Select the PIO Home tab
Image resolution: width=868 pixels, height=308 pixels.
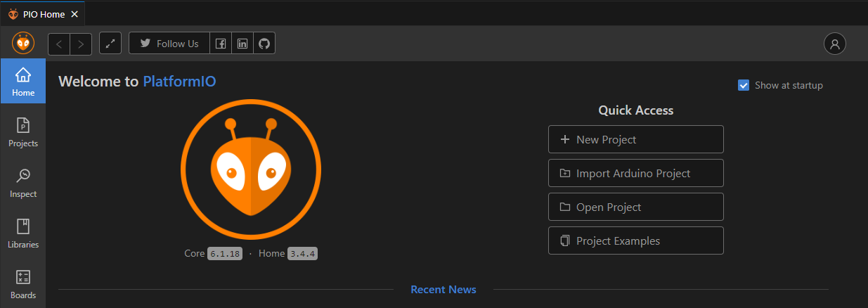[x=43, y=13]
